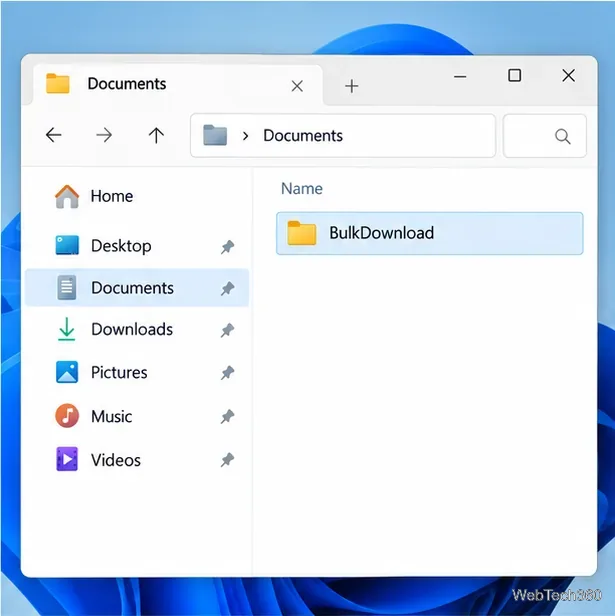This screenshot has width=615, height=616.
Task: Navigate up one folder level
Action: pos(156,135)
